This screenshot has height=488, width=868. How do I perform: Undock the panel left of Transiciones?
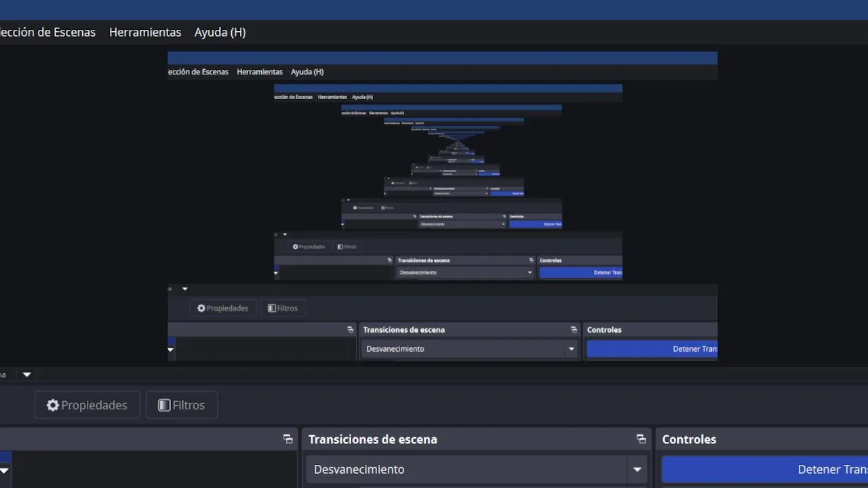[x=288, y=439]
